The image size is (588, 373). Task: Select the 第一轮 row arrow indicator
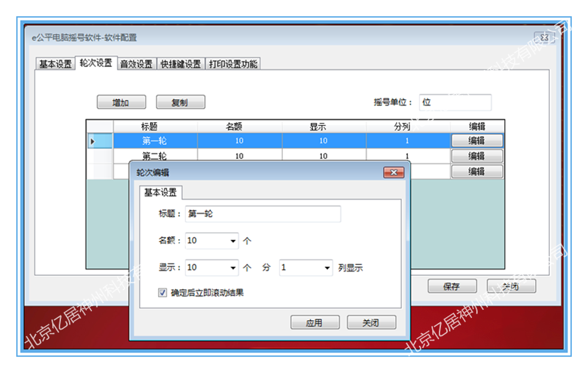click(x=92, y=141)
